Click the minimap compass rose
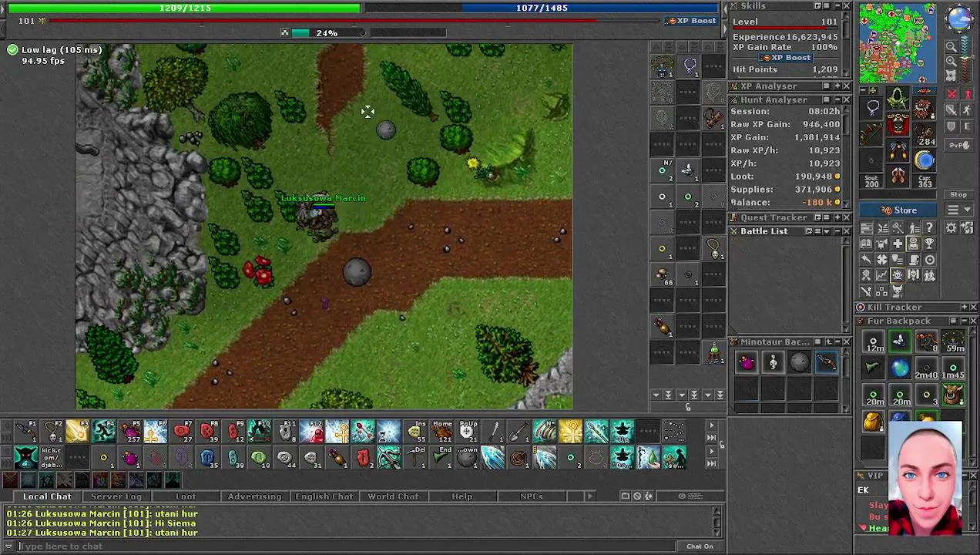The image size is (980, 555). coord(959,18)
